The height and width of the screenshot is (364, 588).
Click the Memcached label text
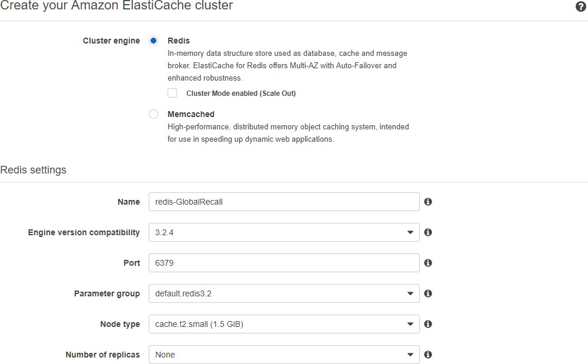[191, 114]
